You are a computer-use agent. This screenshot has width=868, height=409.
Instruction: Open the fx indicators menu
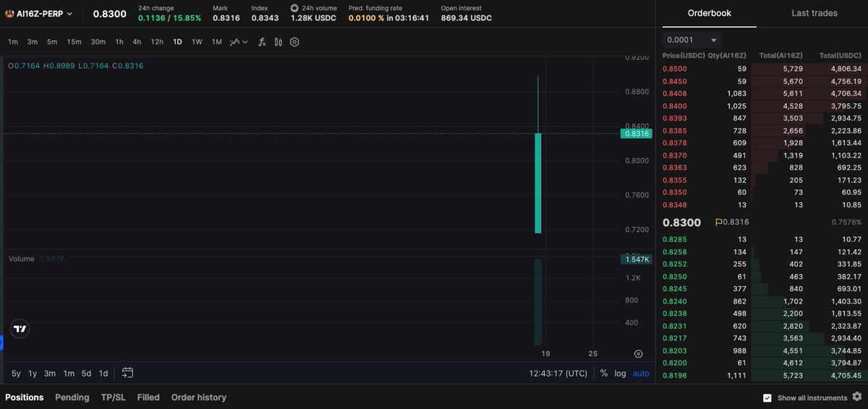[x=262, y=42]
